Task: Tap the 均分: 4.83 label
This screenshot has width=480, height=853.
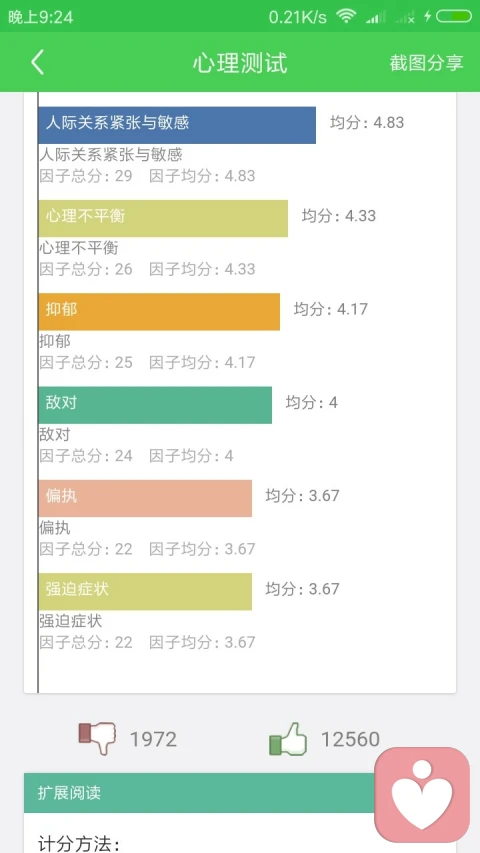Action: (x=367, y=122)
